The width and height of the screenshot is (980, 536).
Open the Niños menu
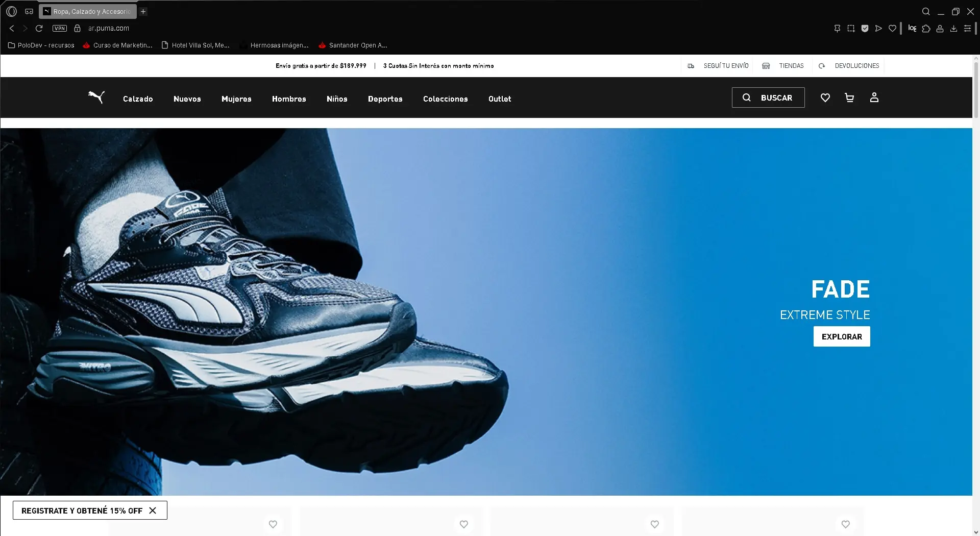(337, 99)
